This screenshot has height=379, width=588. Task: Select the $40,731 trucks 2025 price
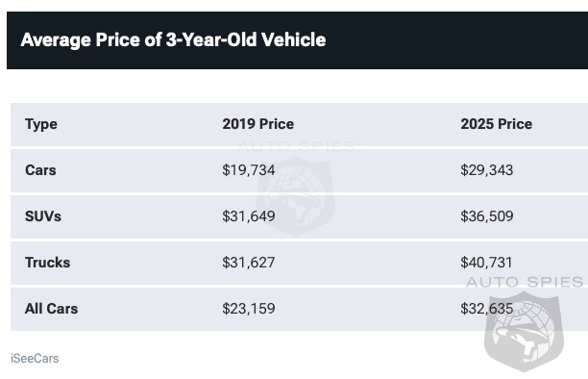click(x=486, y=263)
